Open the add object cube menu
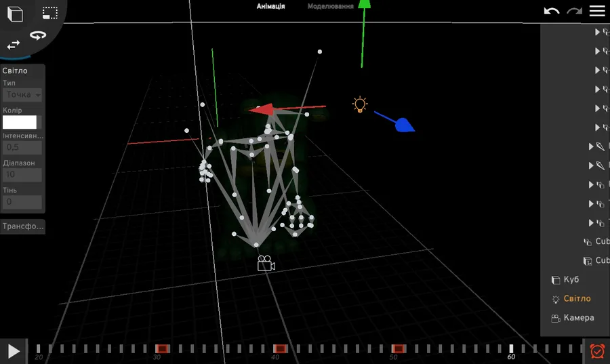The image size is (610, 364). 15,14
